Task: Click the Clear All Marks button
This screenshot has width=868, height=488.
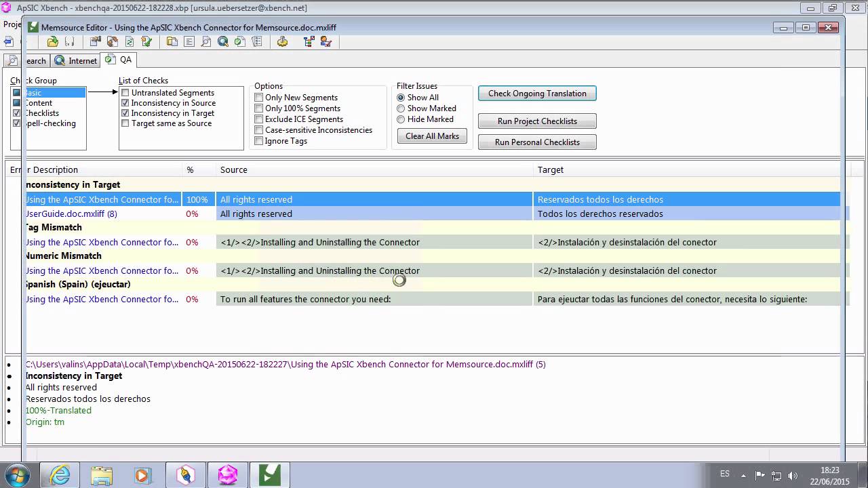Action: tap(432, 136)
